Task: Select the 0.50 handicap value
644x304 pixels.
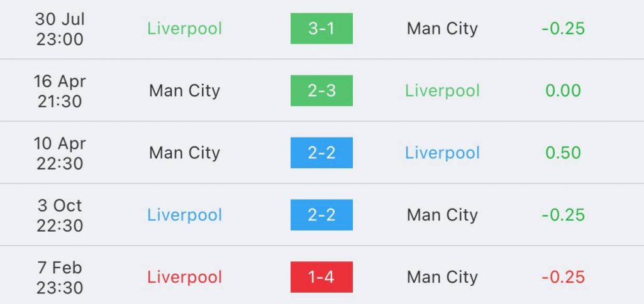Action: 563,153
